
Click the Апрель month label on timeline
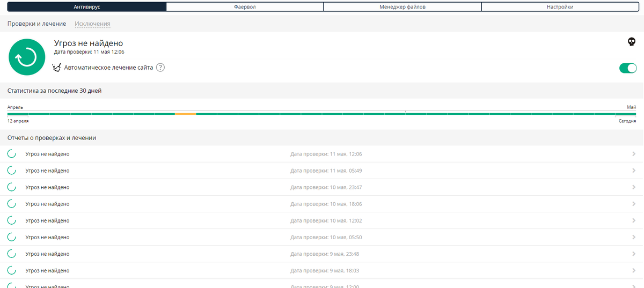tap(15, 107)
